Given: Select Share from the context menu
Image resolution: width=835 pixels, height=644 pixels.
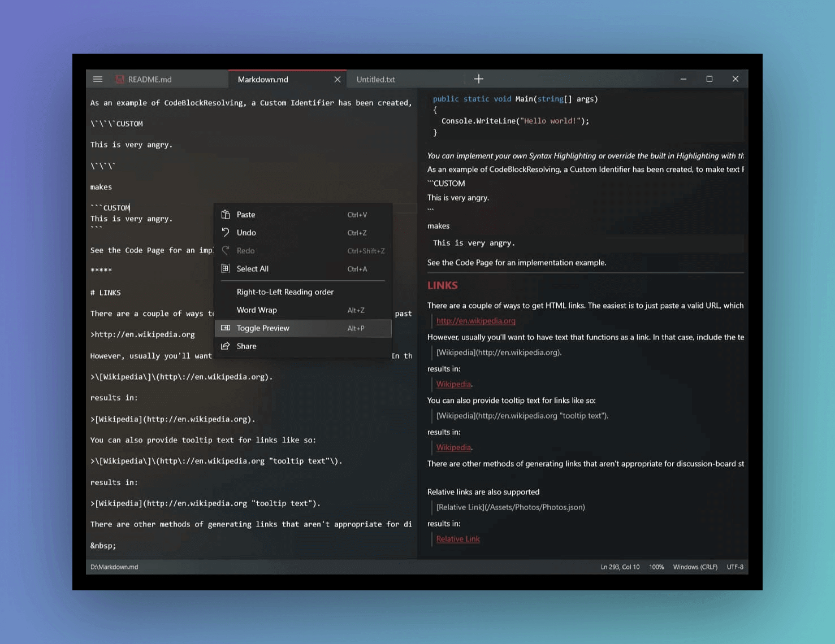Looking at the screenshot, I should tap(303, 346).
